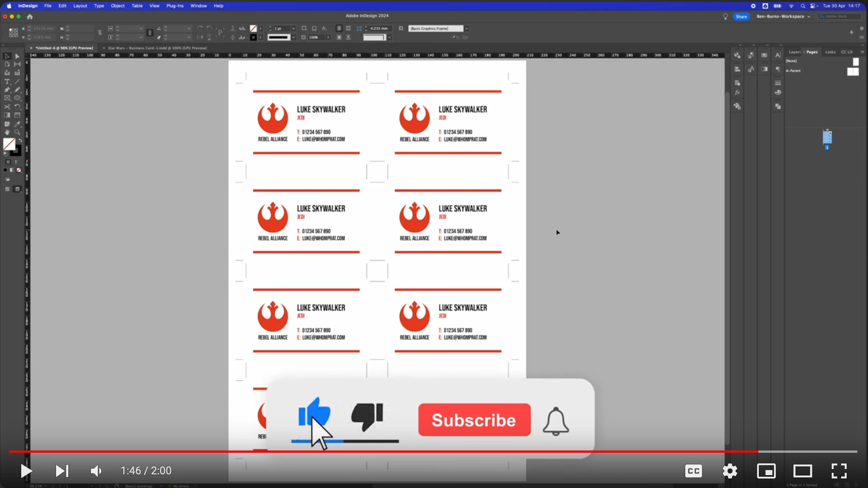Click the red Subscribe button

[474, 420]
